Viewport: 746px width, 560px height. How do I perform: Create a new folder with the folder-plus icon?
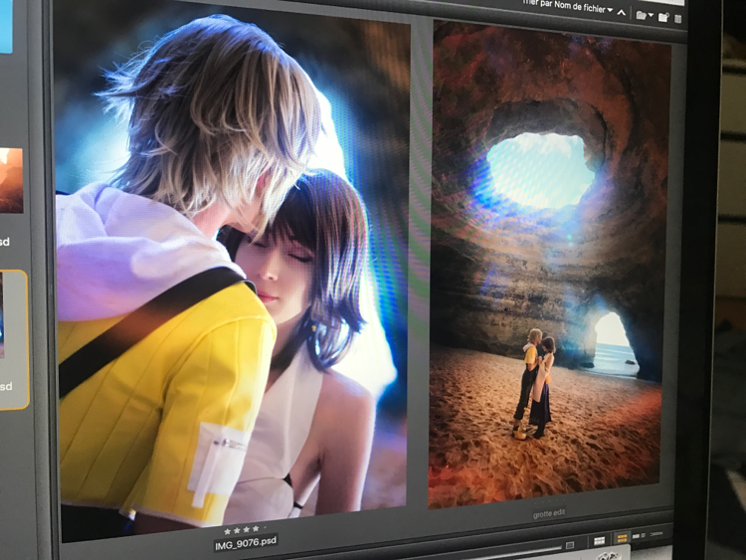(663, 17)
